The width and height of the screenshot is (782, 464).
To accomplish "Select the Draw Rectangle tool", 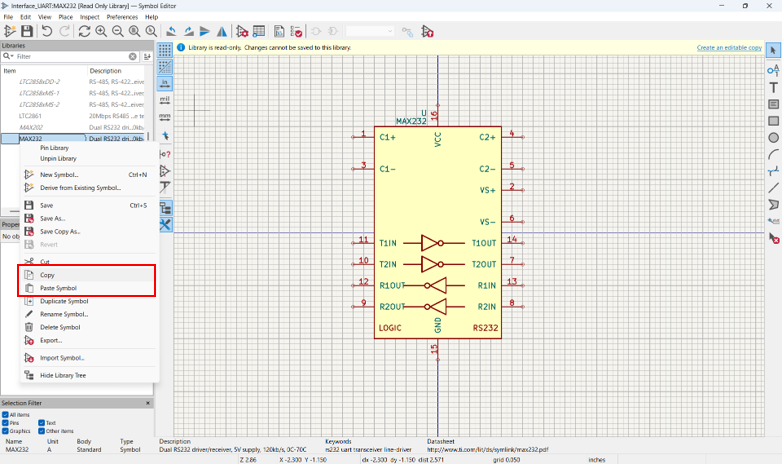I will coord(774,121).
